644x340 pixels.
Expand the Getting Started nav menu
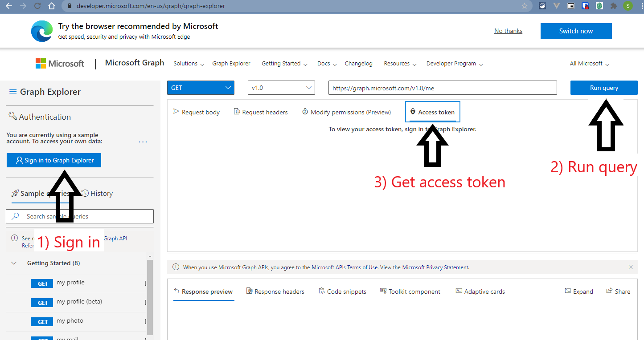point(284,64)
